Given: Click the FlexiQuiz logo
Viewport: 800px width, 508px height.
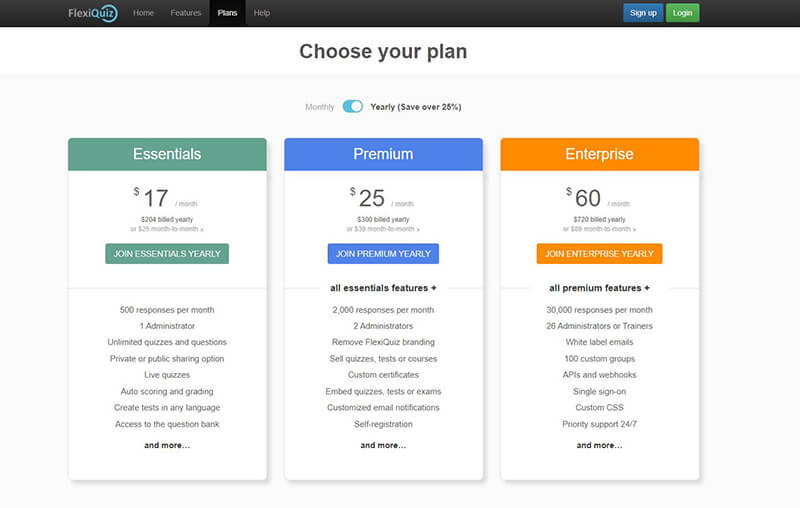Looking at the screenshot, I should point(93,13).
